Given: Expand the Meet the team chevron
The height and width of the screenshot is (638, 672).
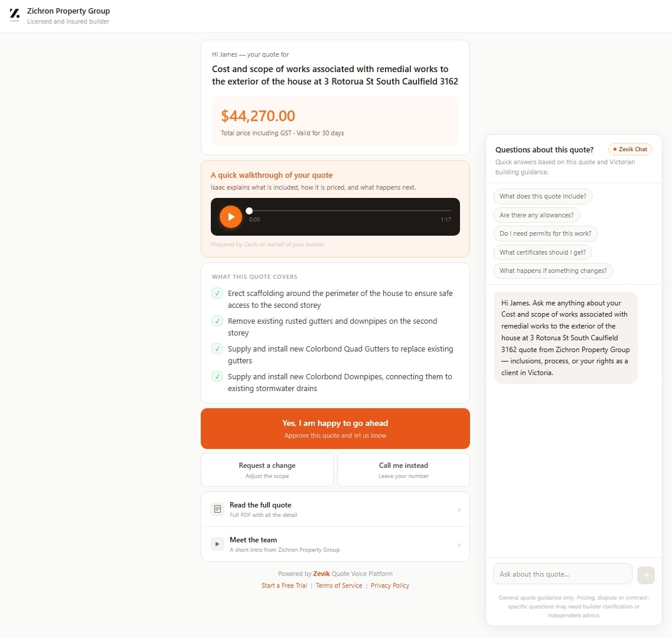Looking at the screenshot, I should coord(459,545).
